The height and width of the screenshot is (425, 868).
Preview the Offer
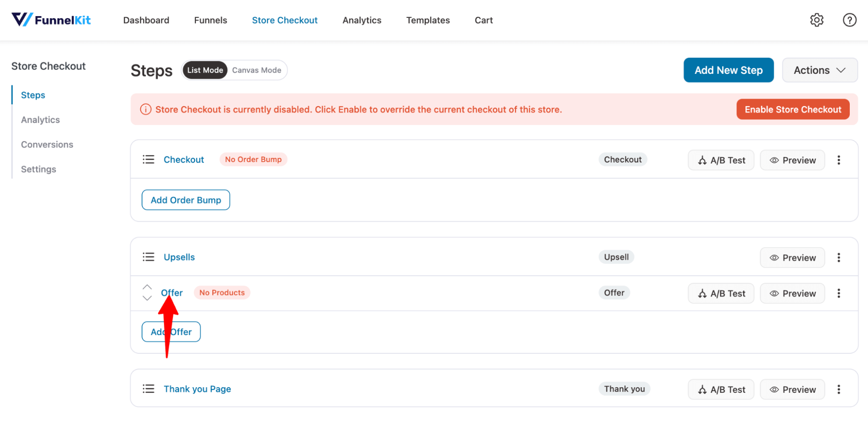[792, 293]
